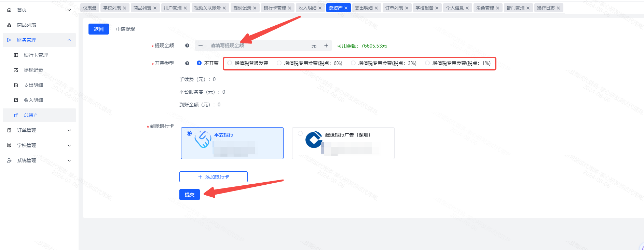Select 增值税普通发票 radio option
644x250 pixels.
[230, 63]
